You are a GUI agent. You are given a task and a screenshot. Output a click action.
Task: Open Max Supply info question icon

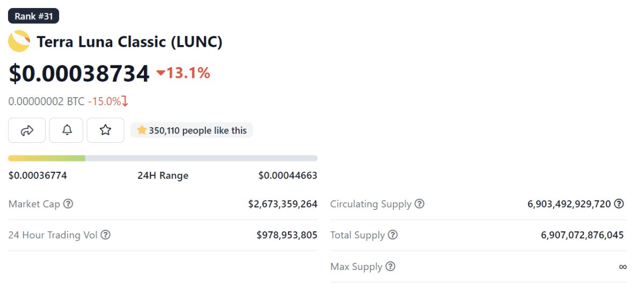(x=390, y=266)
